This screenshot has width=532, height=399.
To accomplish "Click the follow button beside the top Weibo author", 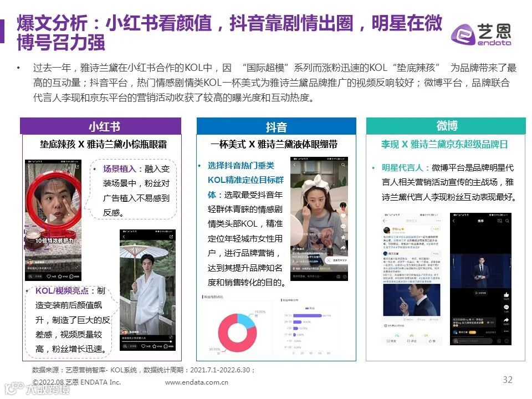I will pos(436,229).
